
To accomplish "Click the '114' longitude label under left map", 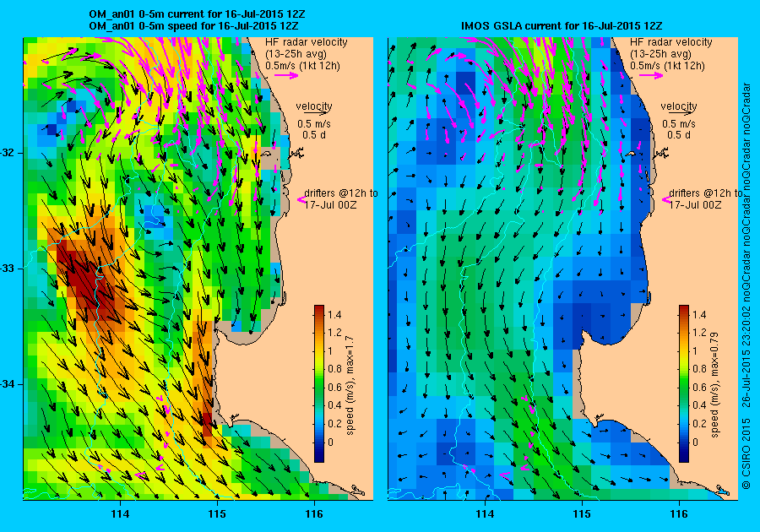I will coord(120,514).
